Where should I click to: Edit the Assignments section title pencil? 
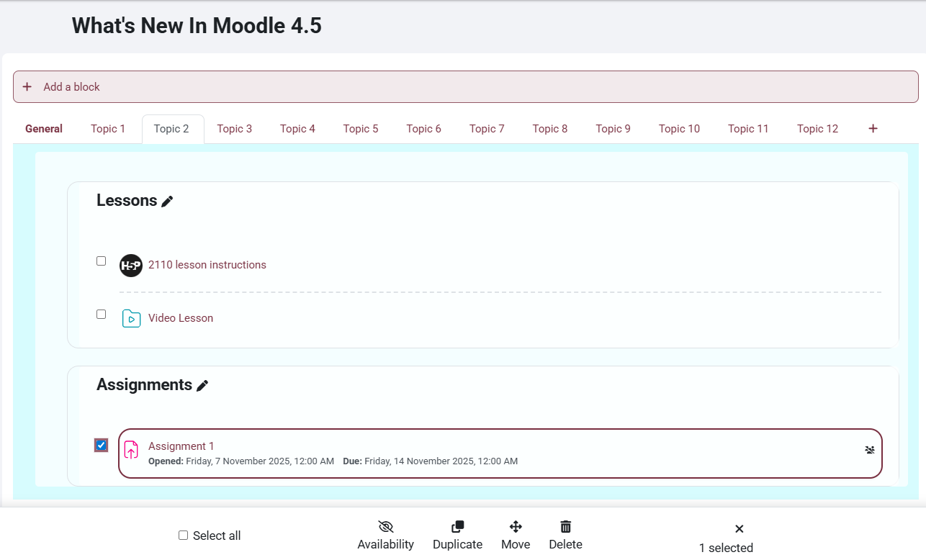click(202, 386)
